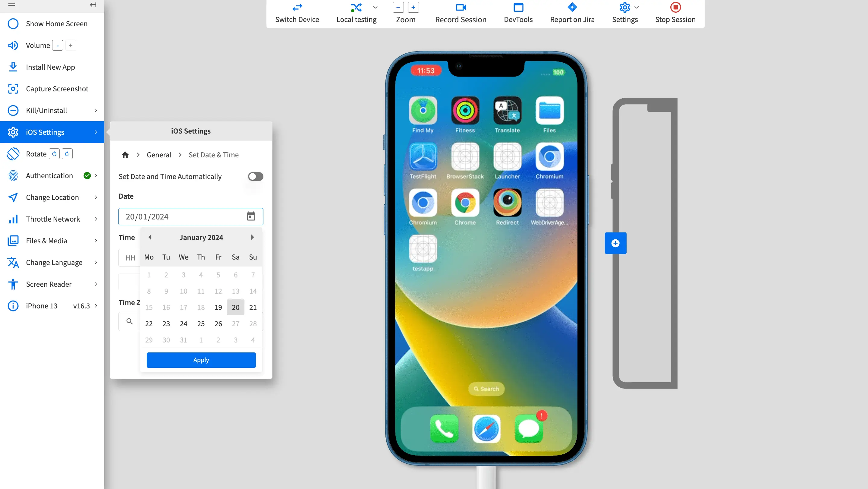The height and width of the screenshot is (489, 868).
Task: Decrease volume with the minus button
Action: point(58,46)
